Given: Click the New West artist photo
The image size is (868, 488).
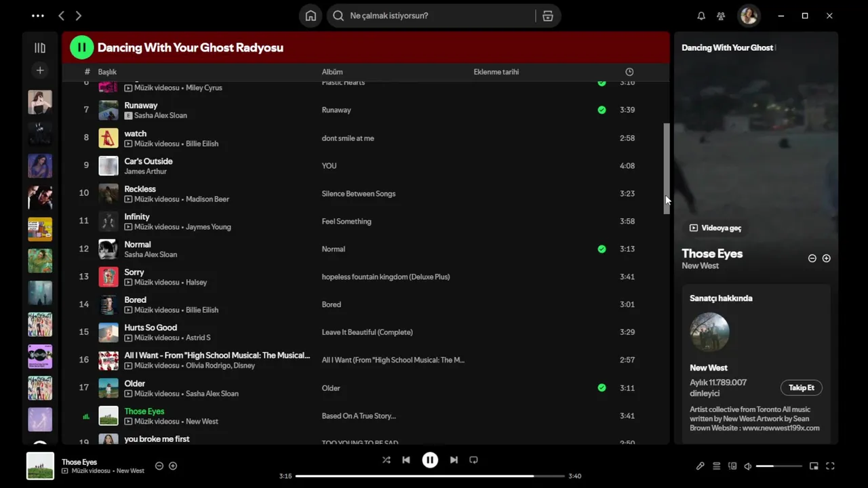Looking at the screenshot, I should point(709,332).
